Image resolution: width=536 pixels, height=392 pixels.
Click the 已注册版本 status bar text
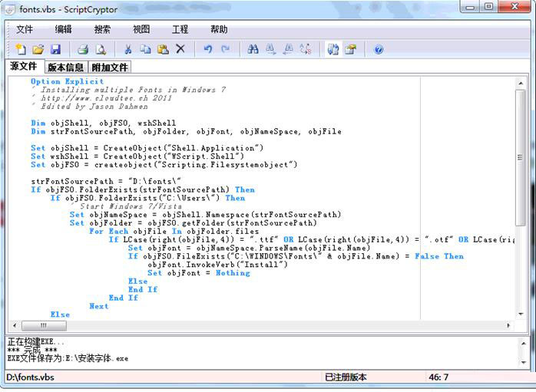[x=346, y=377]
